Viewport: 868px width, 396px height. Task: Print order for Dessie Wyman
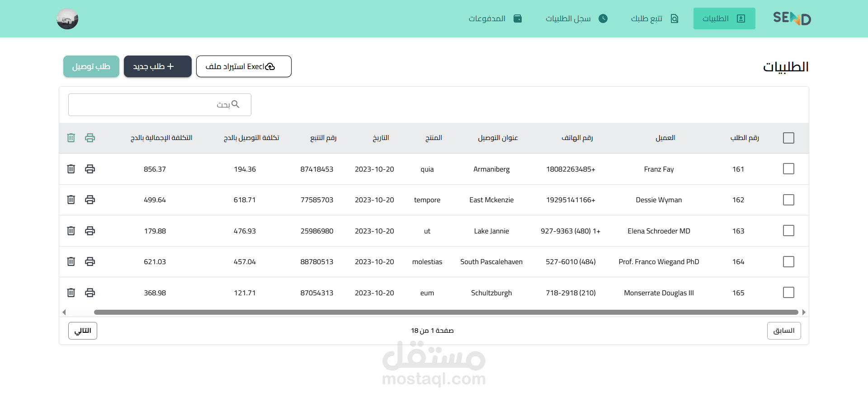[x=90, y=200]
